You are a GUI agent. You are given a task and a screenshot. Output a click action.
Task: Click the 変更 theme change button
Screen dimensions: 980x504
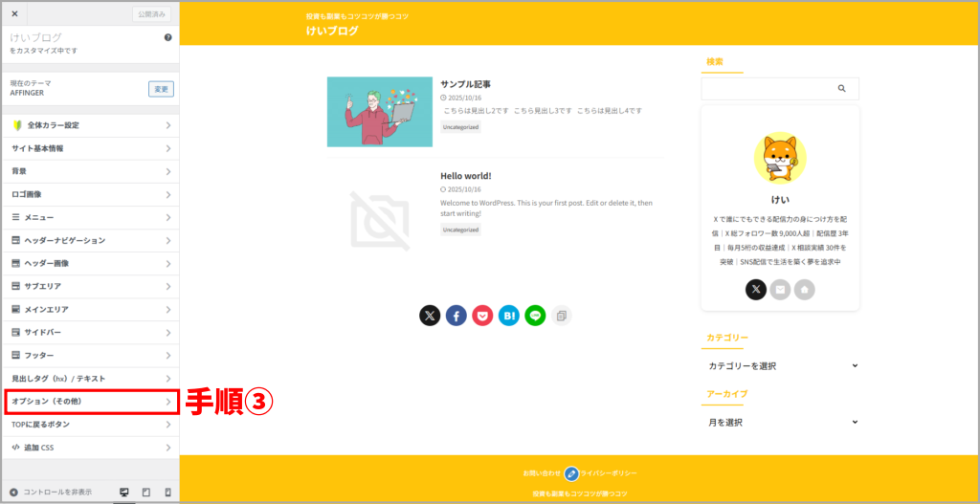[161, 89]
